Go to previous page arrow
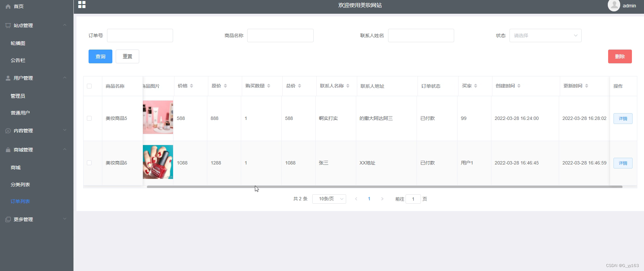 click(x=356, y=199)
